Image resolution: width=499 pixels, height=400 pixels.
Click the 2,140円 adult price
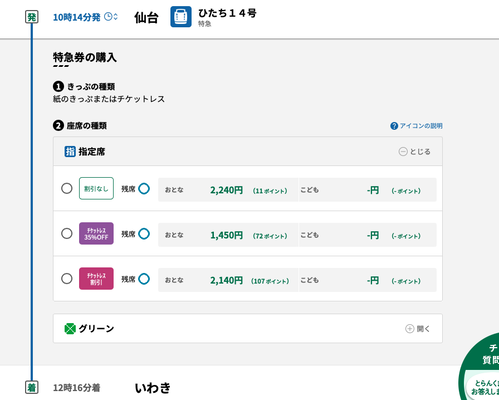pos(226,280)
